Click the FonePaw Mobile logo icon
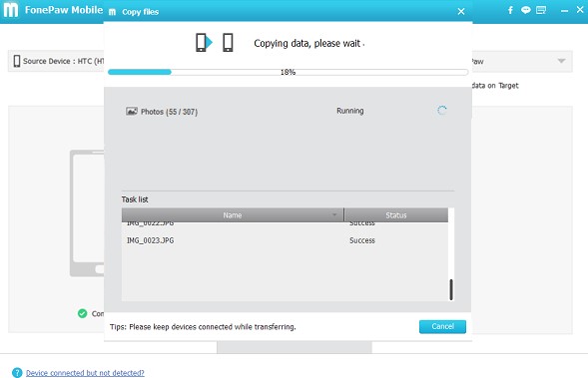The width and height of the screenshot is (588, 378). point(11,10)
